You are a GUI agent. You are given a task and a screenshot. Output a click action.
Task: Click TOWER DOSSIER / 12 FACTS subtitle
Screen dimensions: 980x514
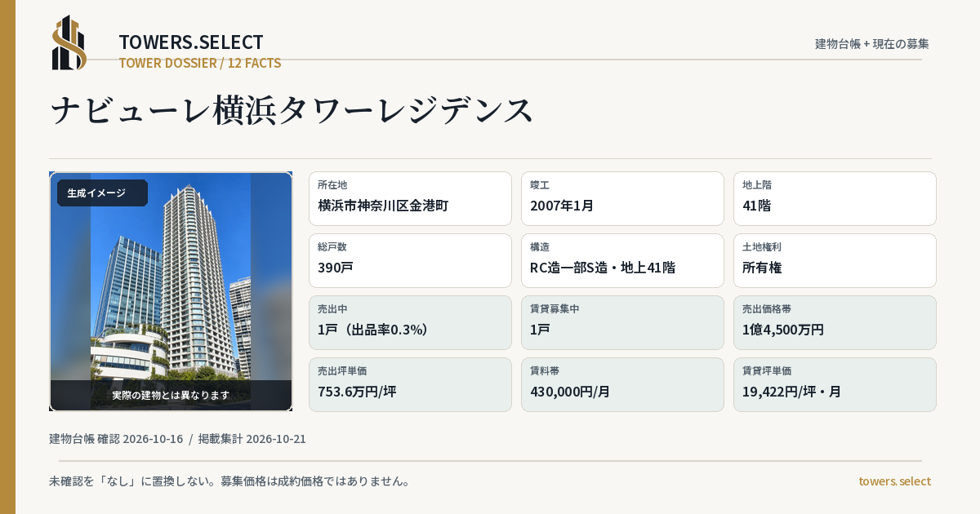[x=200, y=63]
